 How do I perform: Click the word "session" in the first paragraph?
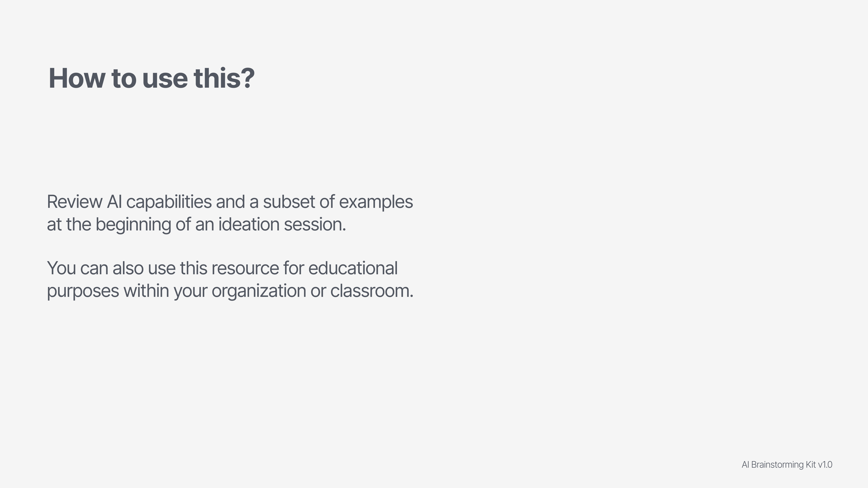tap(313, 224)
